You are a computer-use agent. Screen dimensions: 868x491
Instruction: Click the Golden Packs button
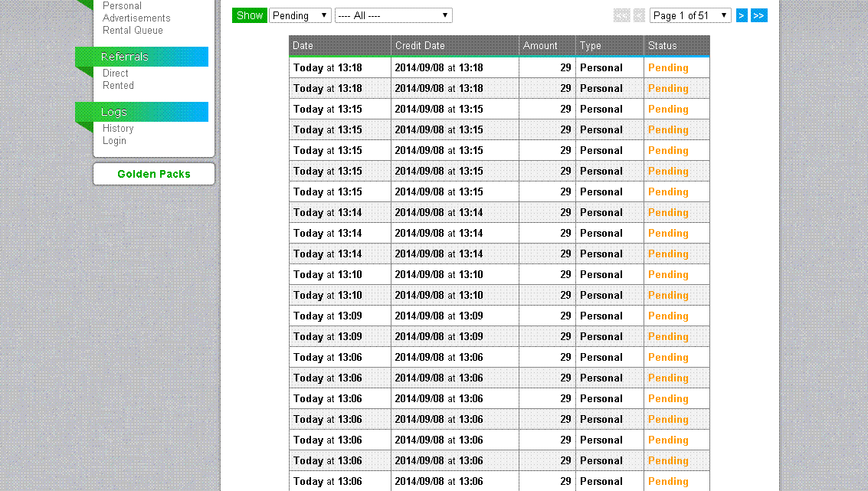pos(154,174)
